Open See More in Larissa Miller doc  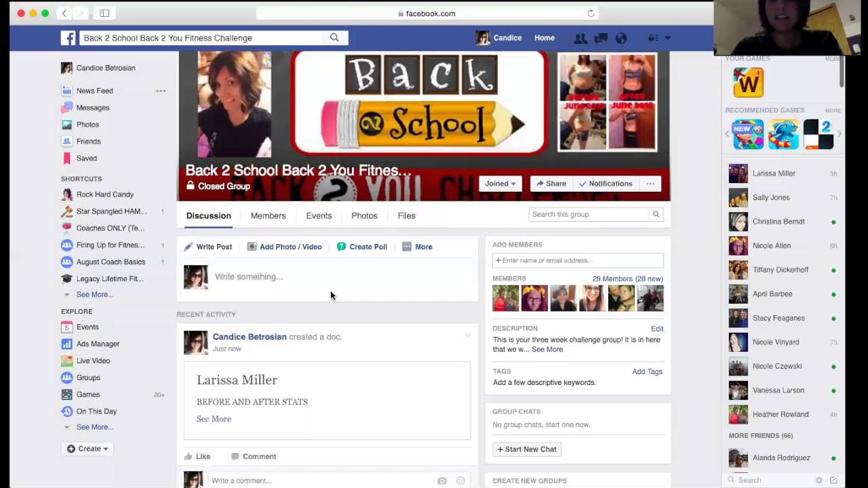coord(214,419)
